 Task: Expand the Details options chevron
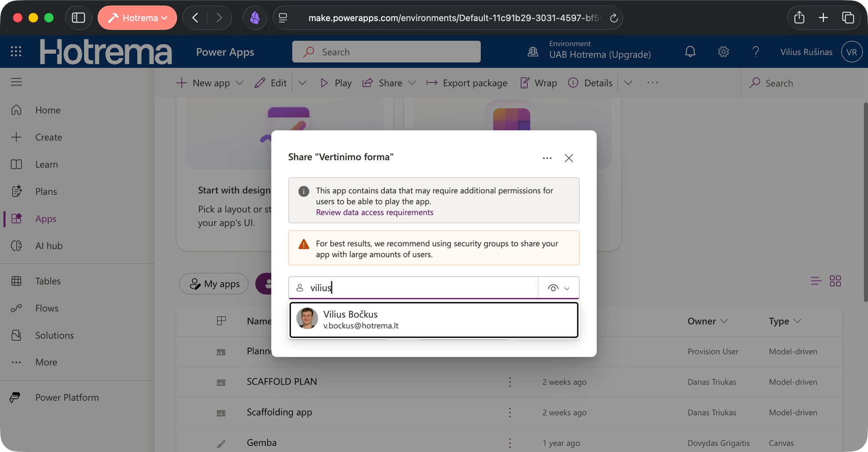point(628,83)
